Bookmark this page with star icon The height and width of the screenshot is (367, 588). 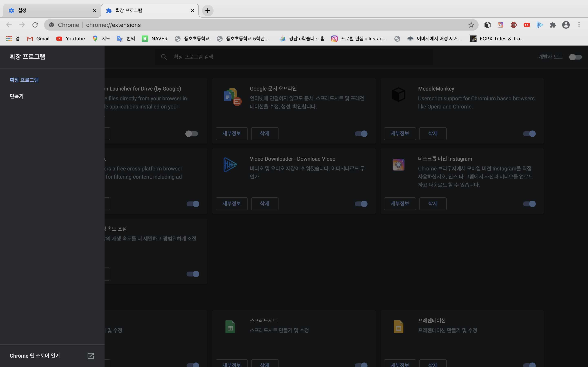(x=471, y=25)
